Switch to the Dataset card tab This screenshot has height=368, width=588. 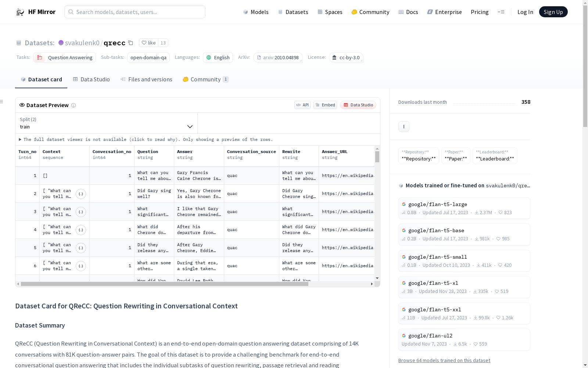coord(41,79)
